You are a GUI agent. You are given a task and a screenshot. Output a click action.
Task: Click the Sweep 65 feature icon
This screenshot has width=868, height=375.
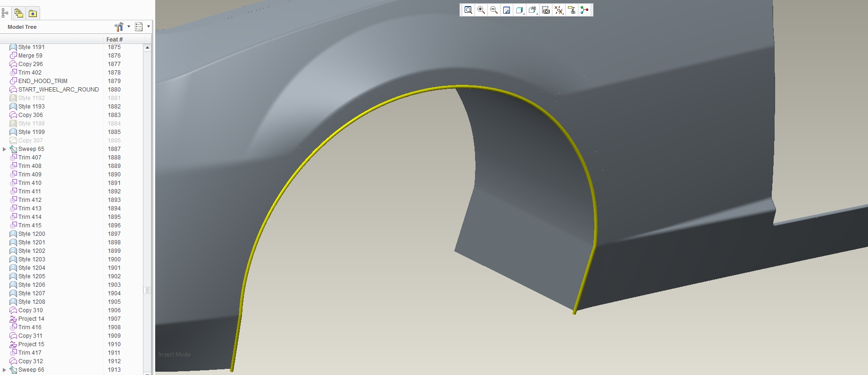[x=13, y=149]
